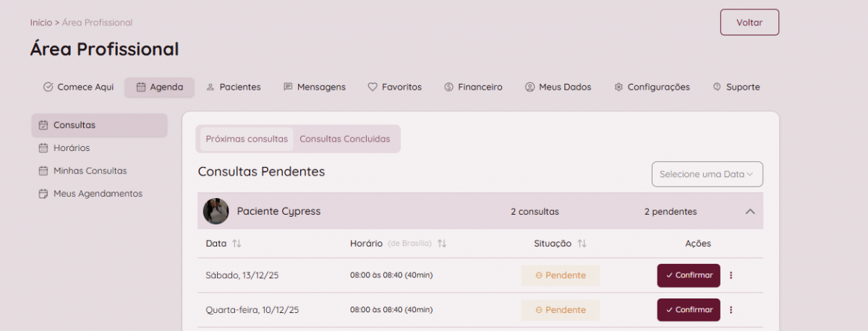Open the Pacientes menu item
This screenshot has width=868, height=331.
tap(233, 87)
